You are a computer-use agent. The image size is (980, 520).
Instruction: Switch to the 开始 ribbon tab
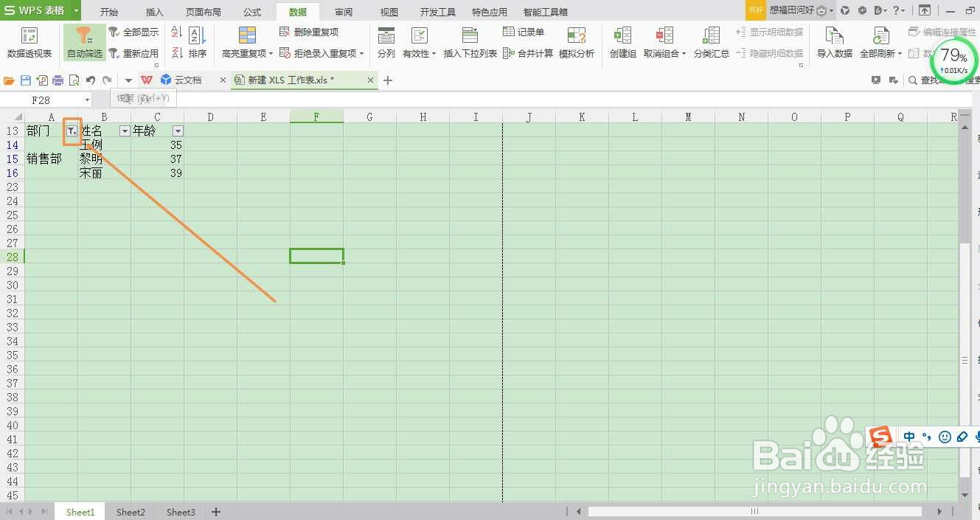pyautogui.click(x=109, y=12)
